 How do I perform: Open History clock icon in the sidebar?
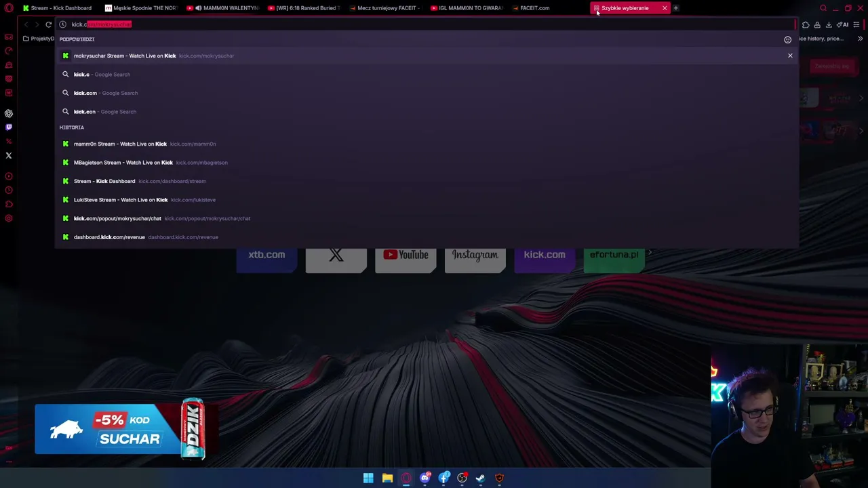point(9,190)
